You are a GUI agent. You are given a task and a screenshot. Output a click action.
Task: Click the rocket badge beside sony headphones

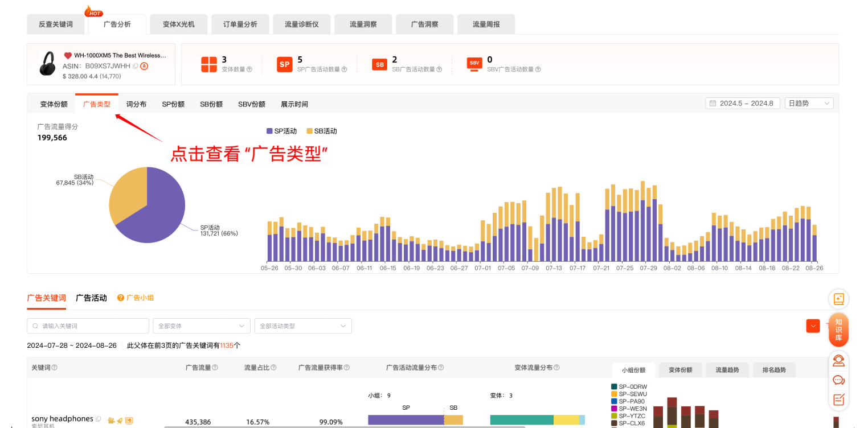[x=120, y=421]
